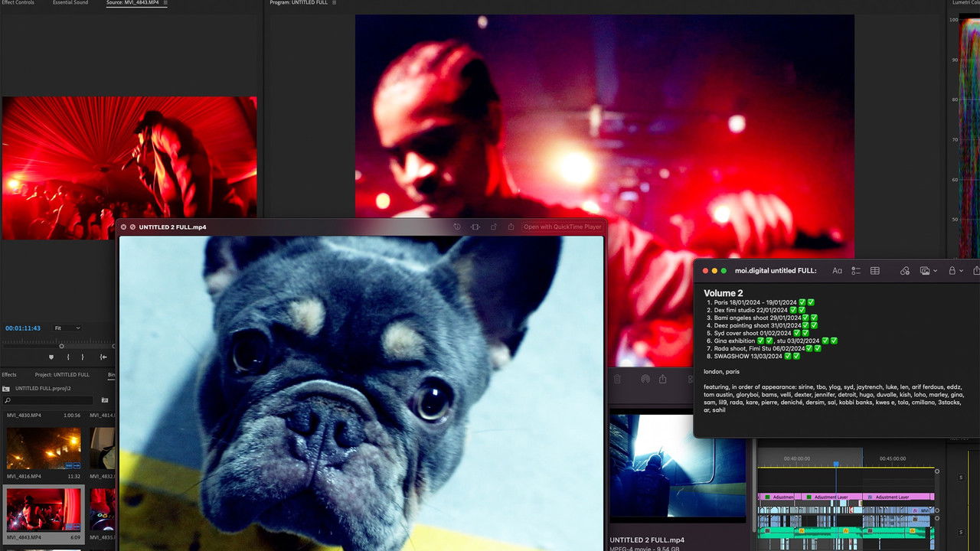
Task: Click the Add Marker icon in Source monitor
Action: 51,357
